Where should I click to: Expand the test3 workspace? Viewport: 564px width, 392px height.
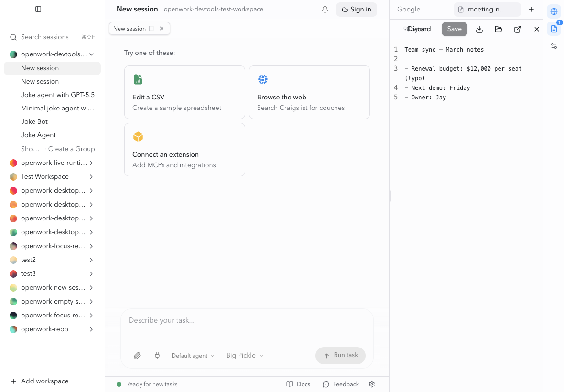[91, 274]
